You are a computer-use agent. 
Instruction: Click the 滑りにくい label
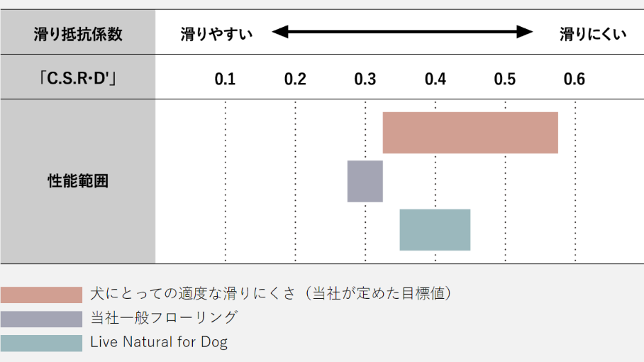593,33
